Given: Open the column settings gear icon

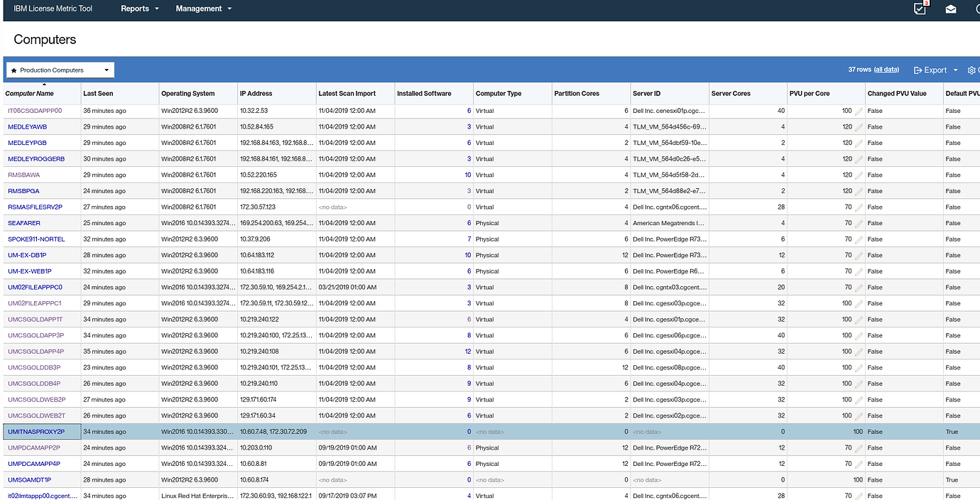Looking at the screenshot, I should (971, 70).
